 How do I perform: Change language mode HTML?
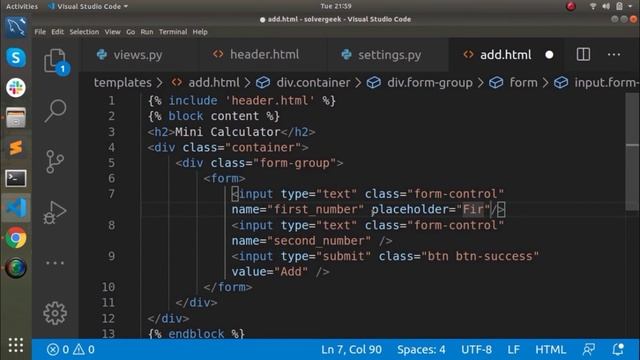[x=551, y=349]
